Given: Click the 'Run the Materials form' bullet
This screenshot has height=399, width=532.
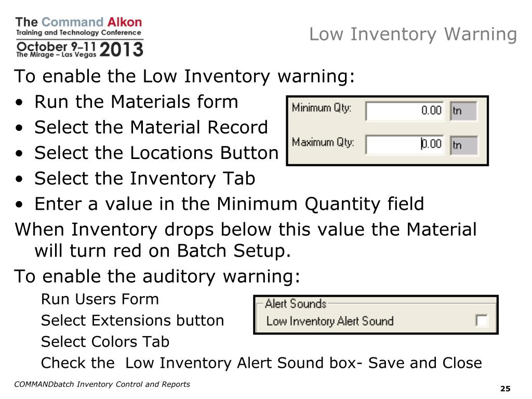Looking at the screenshot, I should point(136,102).
